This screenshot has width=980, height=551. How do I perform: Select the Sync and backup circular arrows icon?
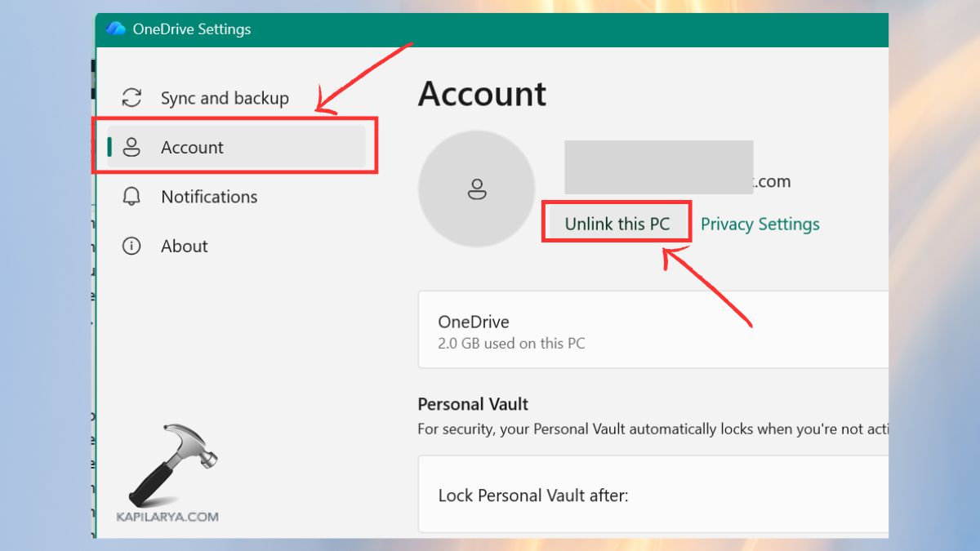click(x=131, y=97)
